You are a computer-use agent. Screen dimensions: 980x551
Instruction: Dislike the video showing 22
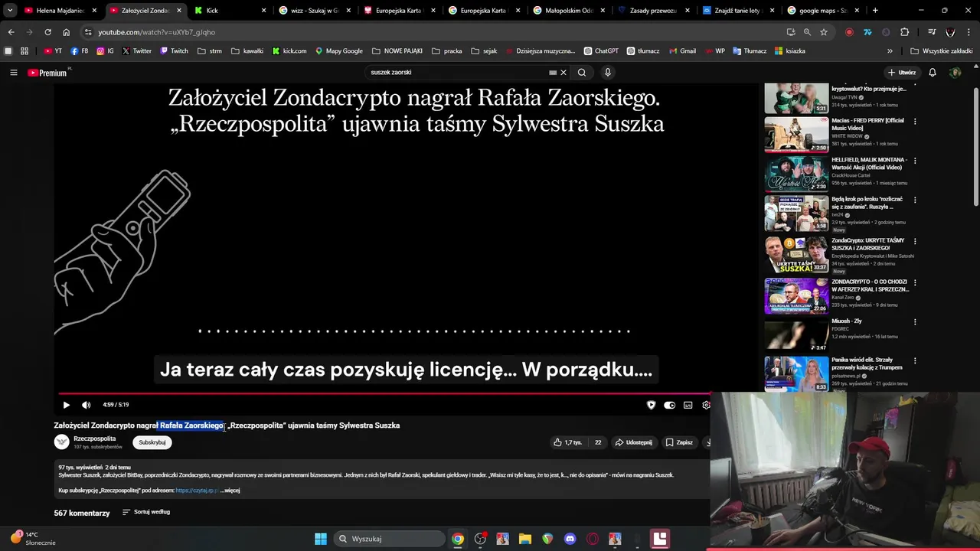point(597,442)
